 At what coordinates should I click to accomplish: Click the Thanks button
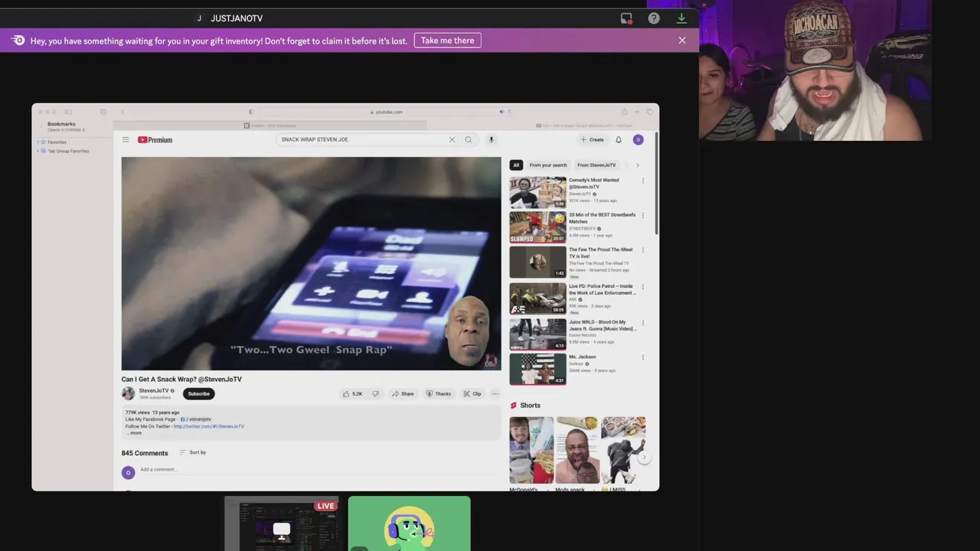[x=439, y=394]
